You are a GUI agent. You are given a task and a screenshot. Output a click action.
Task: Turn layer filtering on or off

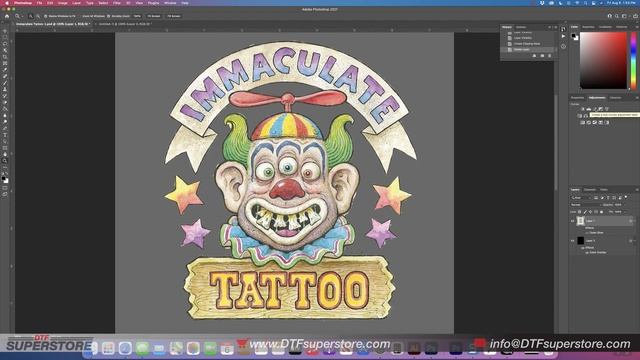pos(626,197)
